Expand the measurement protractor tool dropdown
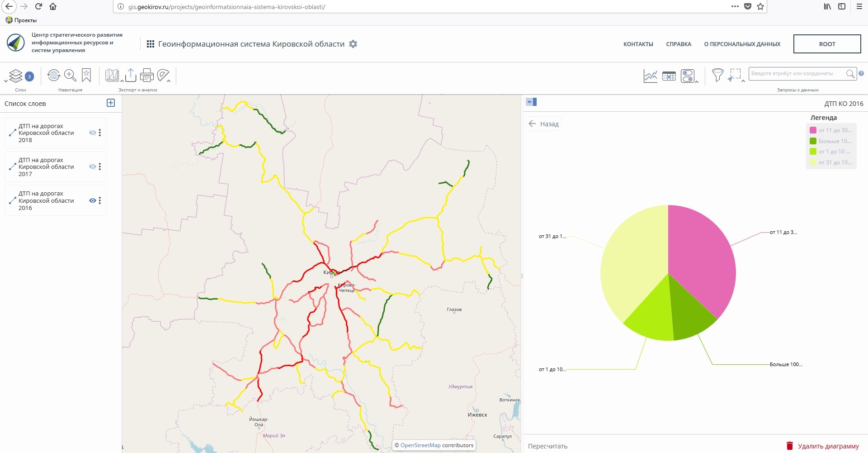 point(169,81)
